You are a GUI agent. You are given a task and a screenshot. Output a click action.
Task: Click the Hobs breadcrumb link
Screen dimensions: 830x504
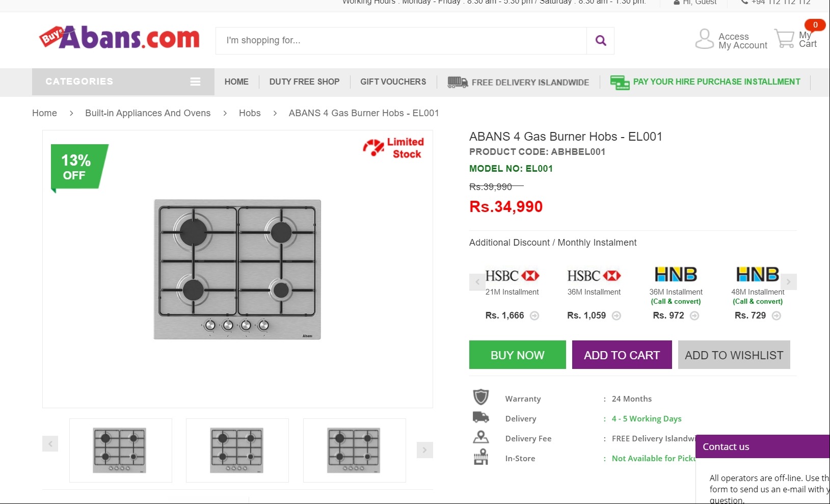click(x=250, y=113)
